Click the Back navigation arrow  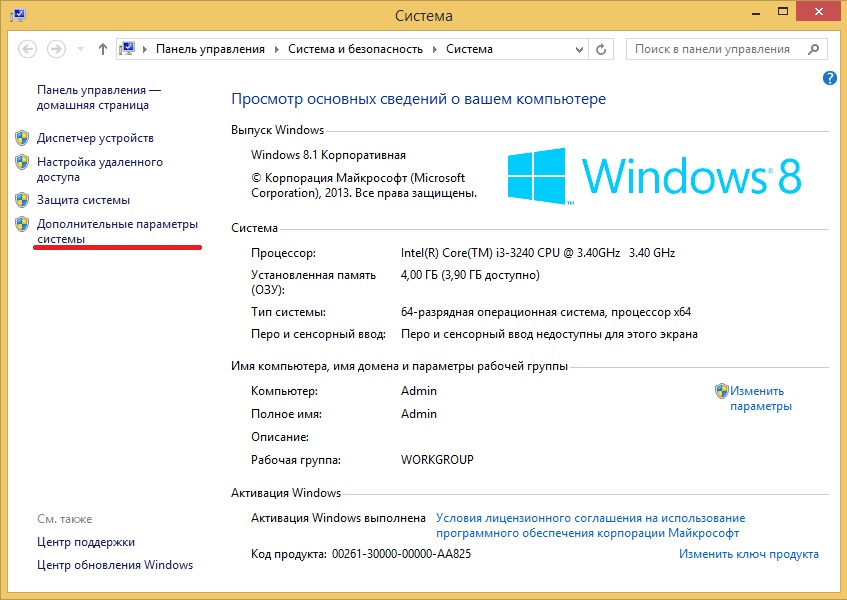click(28, 49)
